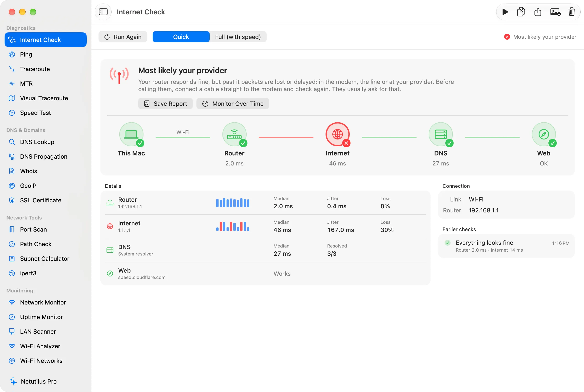Open Network Monitor
584x392 pixels.
46,302
